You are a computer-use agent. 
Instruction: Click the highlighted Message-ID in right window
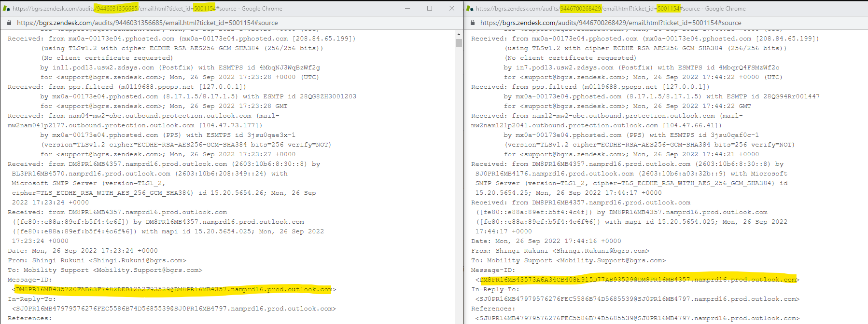pos(637,280)
